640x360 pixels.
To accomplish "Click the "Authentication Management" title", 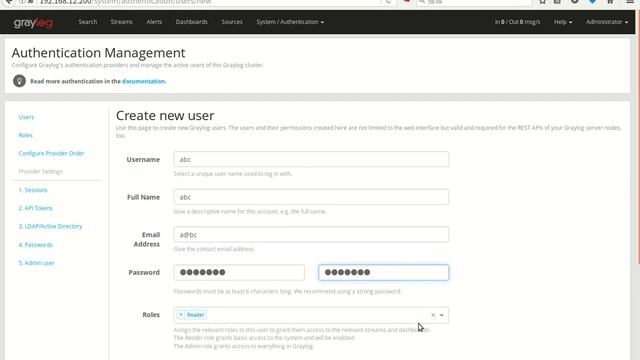I will tap(98, 53).
